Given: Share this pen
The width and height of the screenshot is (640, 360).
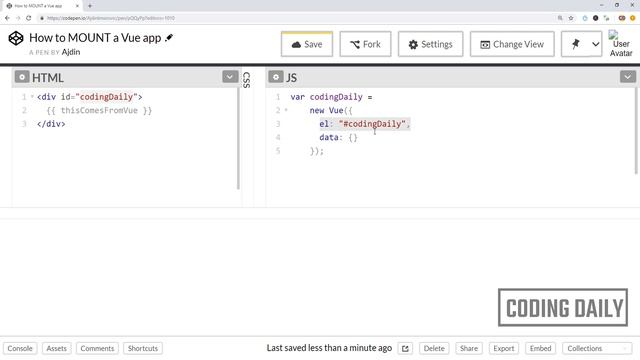Looking at the screenshot, I should (x=469, y=348).
